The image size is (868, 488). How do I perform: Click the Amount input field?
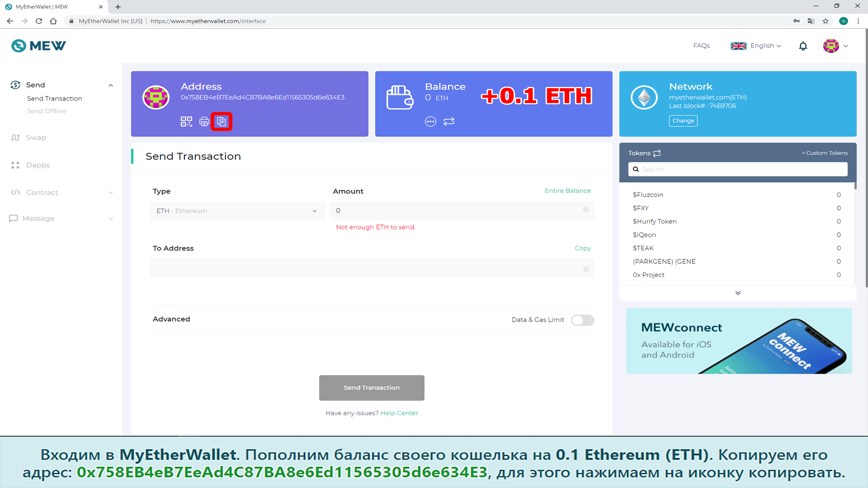coord(462,211)
